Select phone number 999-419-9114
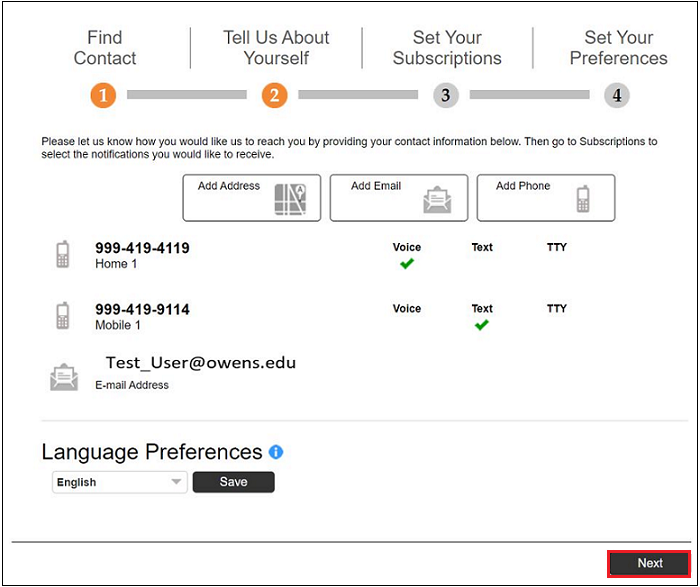The height and width of the screenshot is (587, 700). click(x=142, y=309)
